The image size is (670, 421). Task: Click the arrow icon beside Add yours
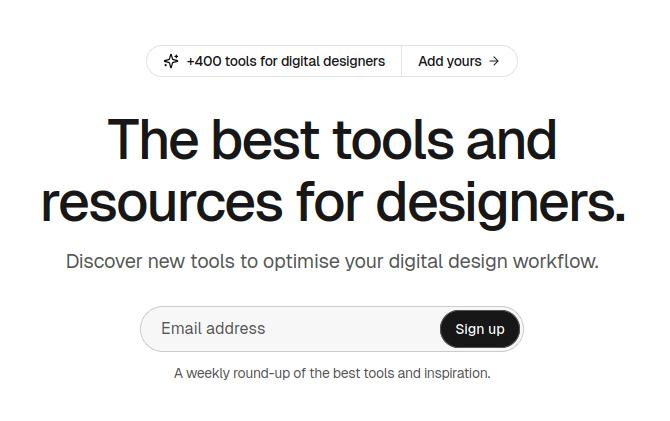point(494,61)
